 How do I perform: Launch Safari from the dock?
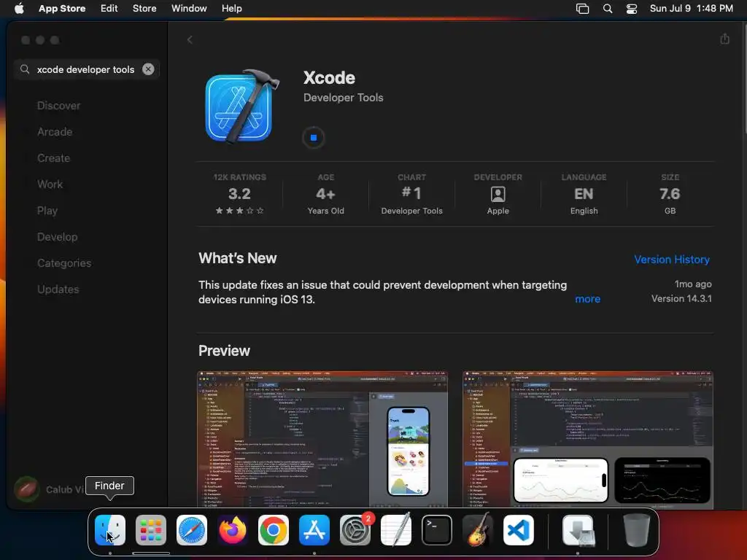pos(192,530)
